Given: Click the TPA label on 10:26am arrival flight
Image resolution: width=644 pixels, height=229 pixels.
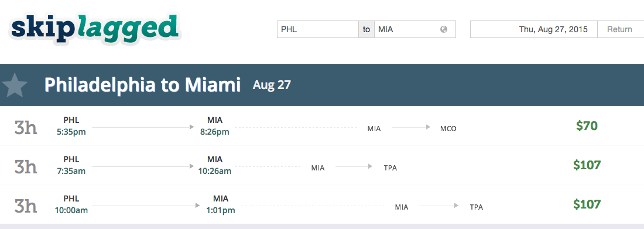Looking at the screenshot, I should pos(390,168).
